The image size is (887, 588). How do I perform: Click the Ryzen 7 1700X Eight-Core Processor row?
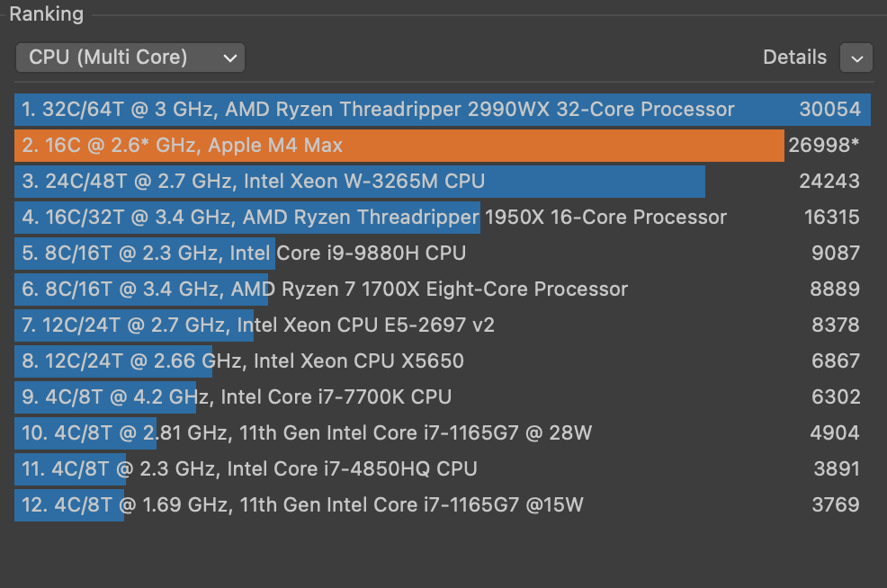click(443, 289)
